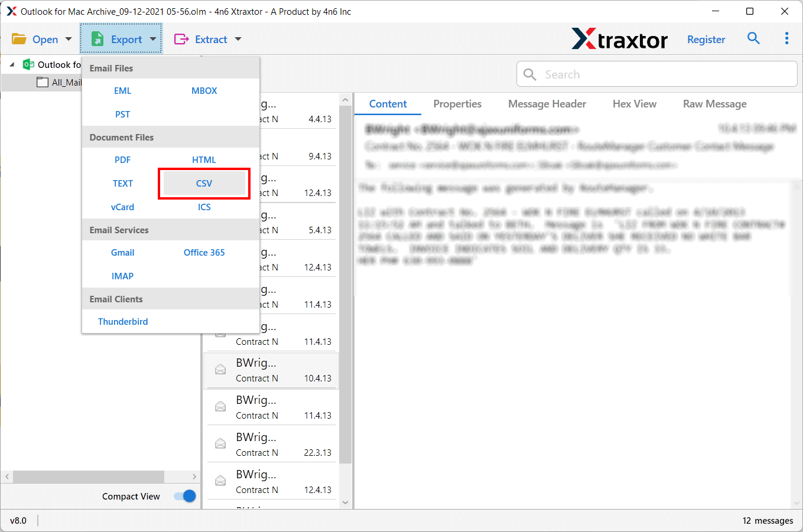Click the Register link
803x532 pixels.
coord(706,40)
